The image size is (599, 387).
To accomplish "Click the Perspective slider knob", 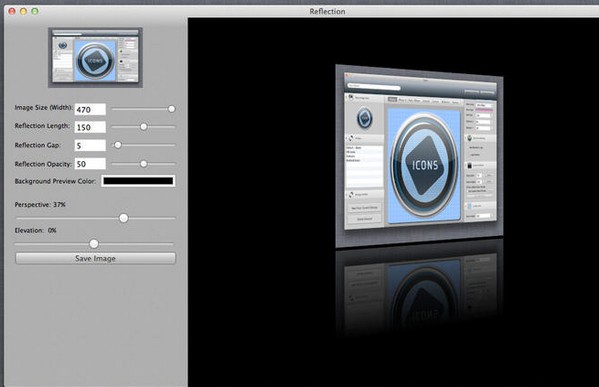I will 123,218.
